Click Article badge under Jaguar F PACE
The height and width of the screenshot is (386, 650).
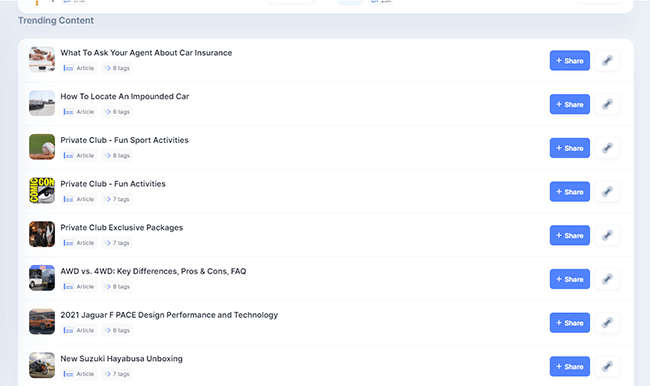[x=79, y=330]
